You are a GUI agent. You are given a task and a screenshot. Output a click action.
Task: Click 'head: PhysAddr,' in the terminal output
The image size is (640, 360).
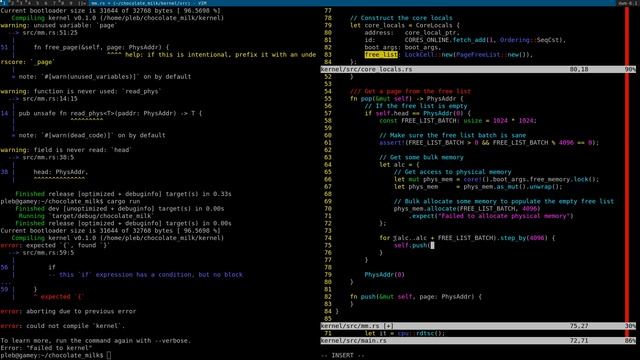[60, 172]
